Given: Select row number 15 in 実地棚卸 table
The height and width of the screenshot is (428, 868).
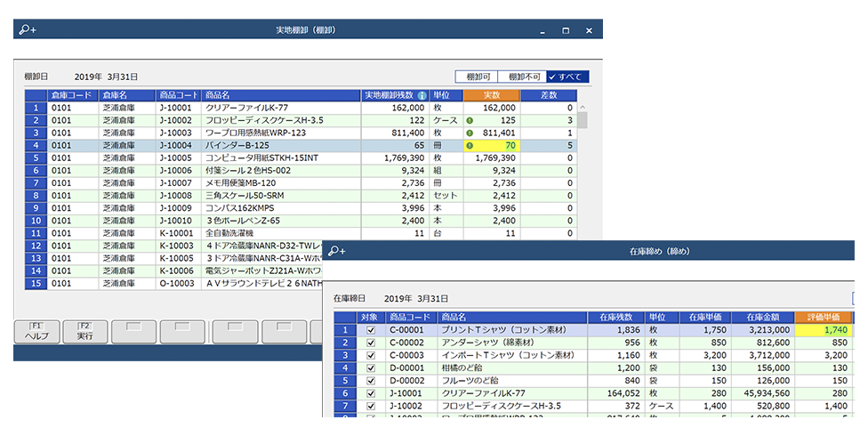Looking at the screenshot, I should [36, 284].
